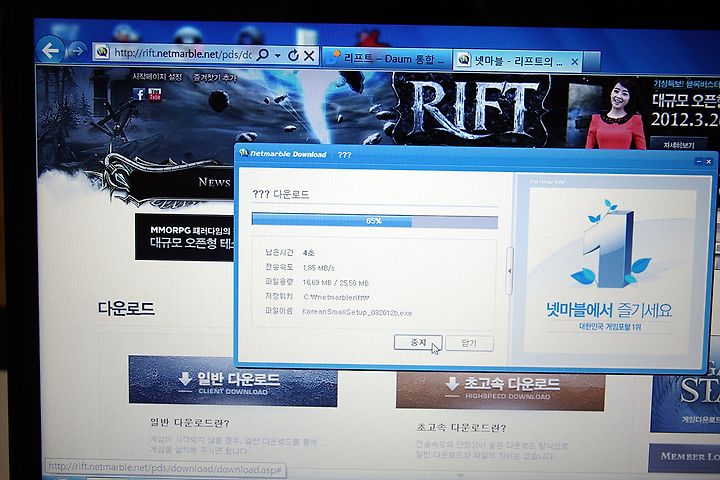Click the address bar site favicon
720x480 pixels.
[x=102, y=52]
